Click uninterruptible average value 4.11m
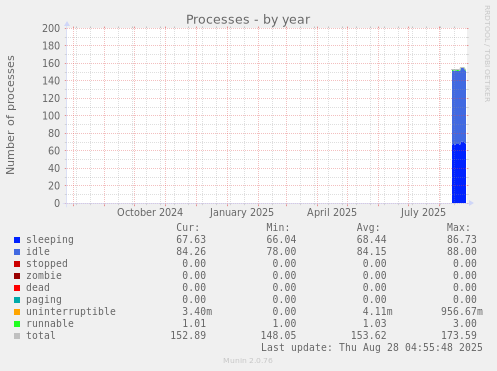497x371 pixels. pyautogui.click(x=377, y=311)
